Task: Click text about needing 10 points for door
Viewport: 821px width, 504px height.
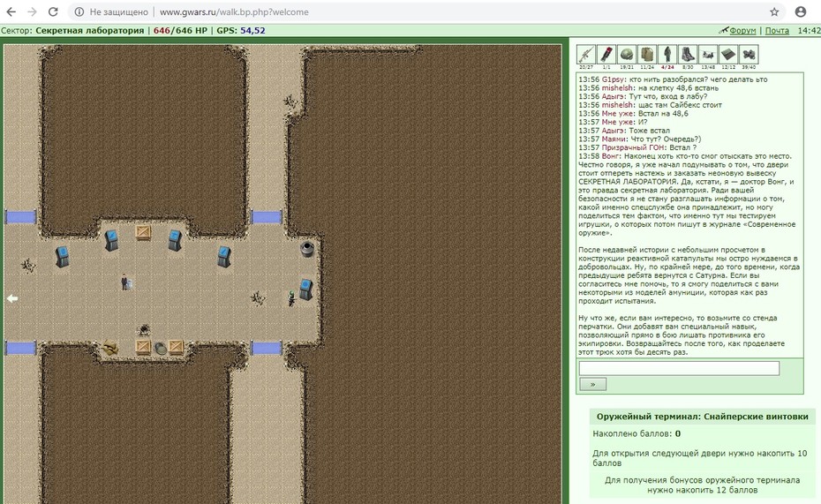Action: click(699, 458)
